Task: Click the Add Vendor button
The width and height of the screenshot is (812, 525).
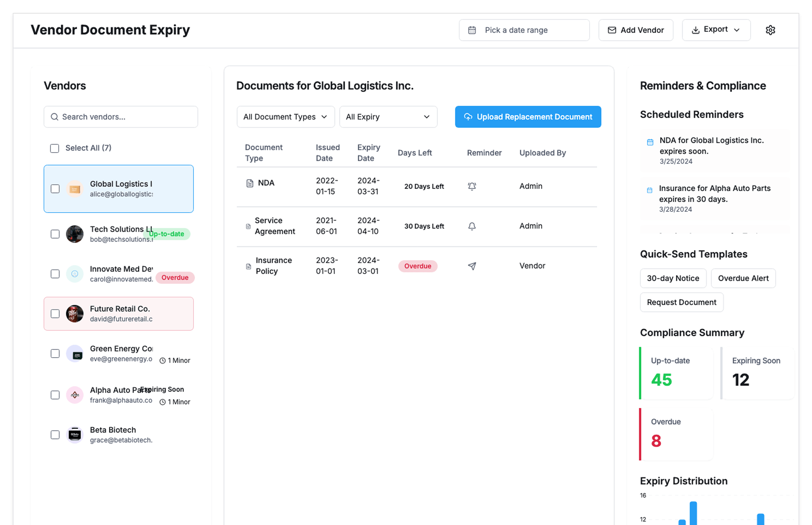Action: coord(636,30)
